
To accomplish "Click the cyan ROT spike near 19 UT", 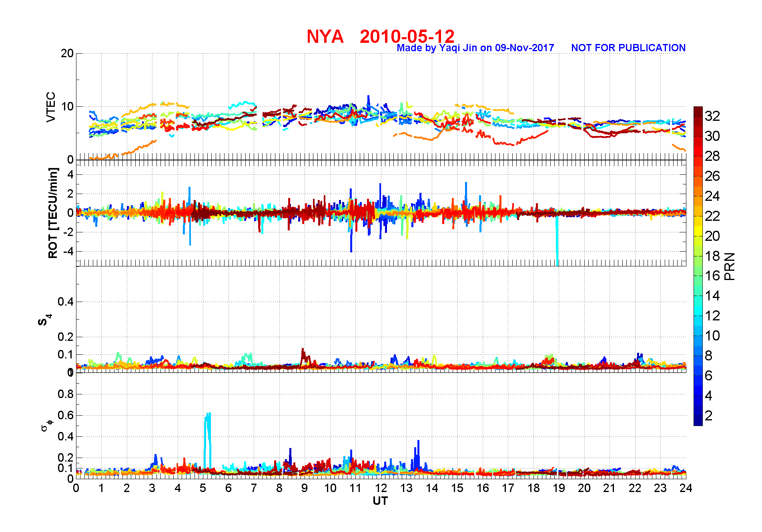I will coord(557,240).
